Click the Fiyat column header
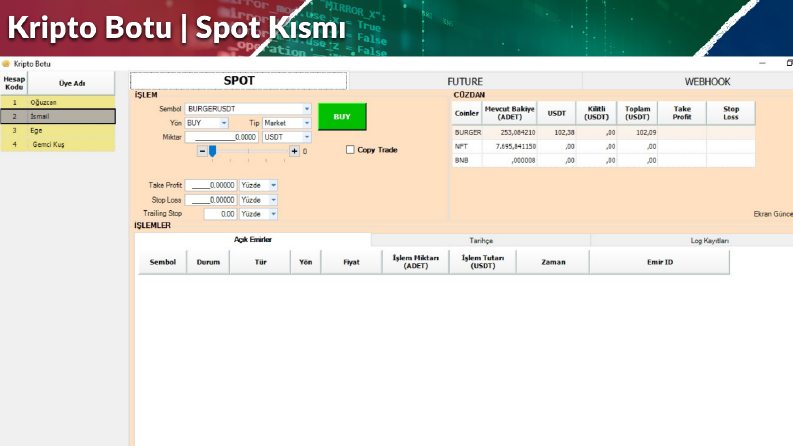The width and height of the screenshot is (793, 446). (351, 262)
